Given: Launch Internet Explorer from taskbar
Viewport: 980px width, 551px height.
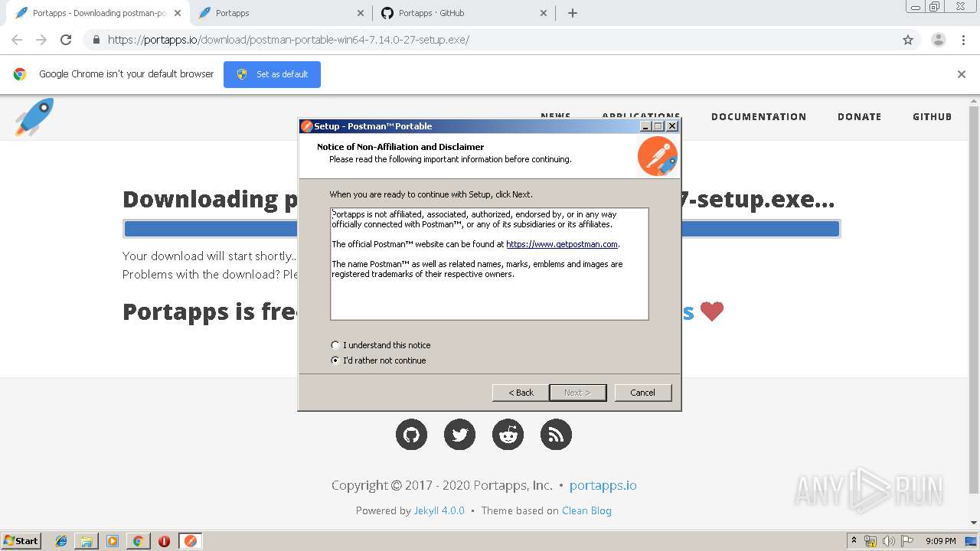Looking at the screenshot, I should click(x=61, y=541).
